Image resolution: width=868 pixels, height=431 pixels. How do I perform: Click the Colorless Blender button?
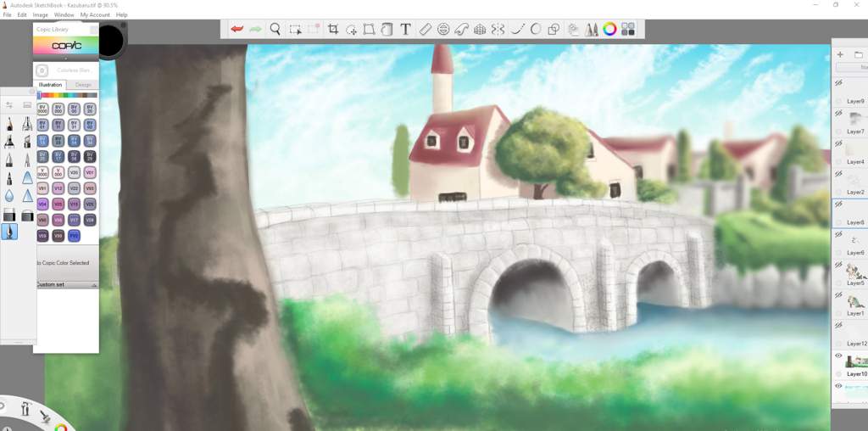coord(66,70)
